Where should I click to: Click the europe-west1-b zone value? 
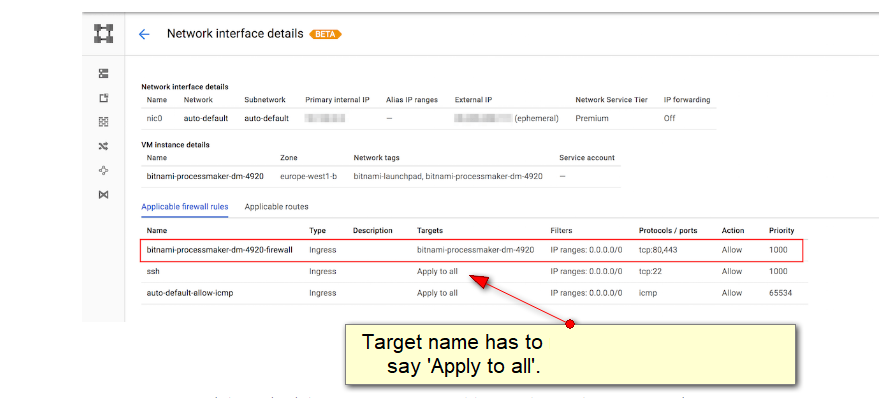pyautogui.click(x=308, y=176)
